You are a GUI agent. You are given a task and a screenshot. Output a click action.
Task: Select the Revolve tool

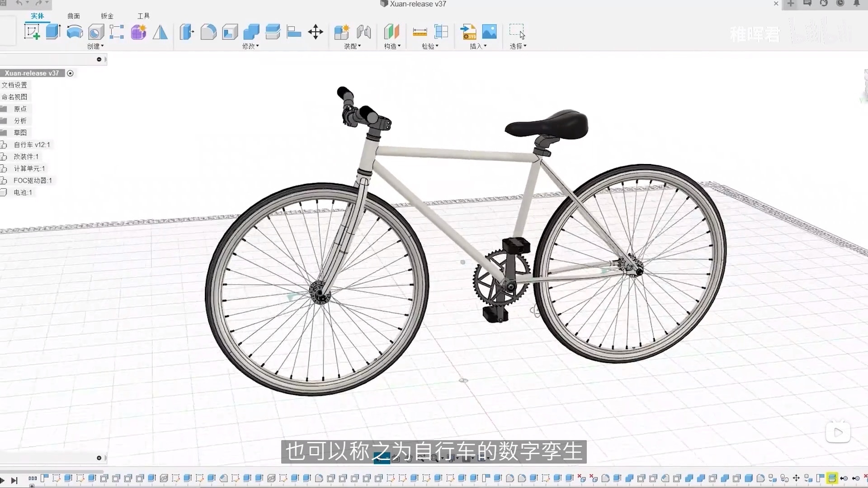coord(75,32)
